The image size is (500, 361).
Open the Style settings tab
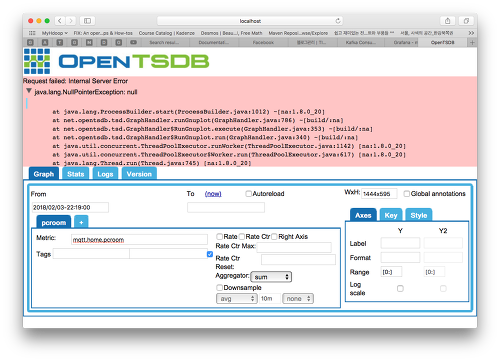[419, 215]
